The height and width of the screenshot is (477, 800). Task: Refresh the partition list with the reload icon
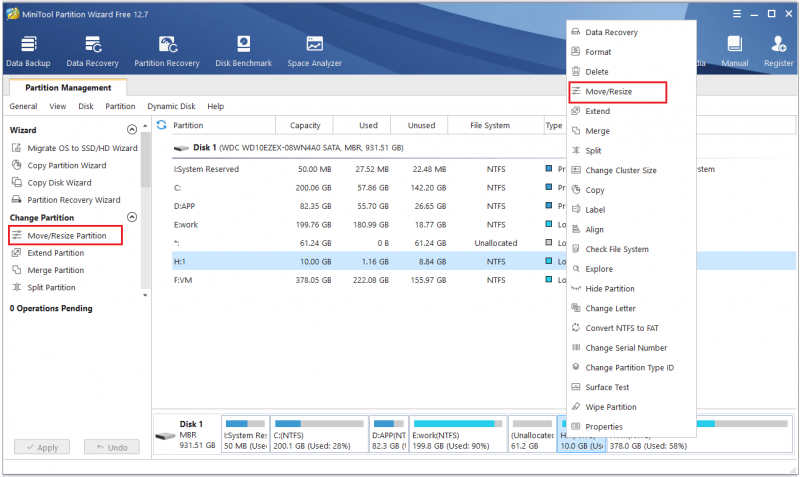pos(162,125)
